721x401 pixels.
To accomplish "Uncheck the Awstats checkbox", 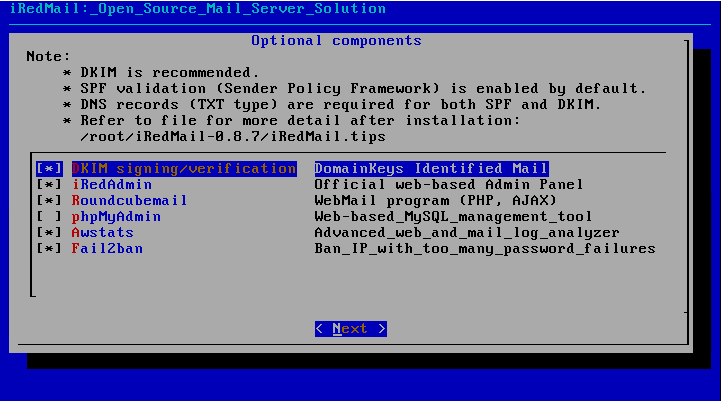I will [49, 233].
